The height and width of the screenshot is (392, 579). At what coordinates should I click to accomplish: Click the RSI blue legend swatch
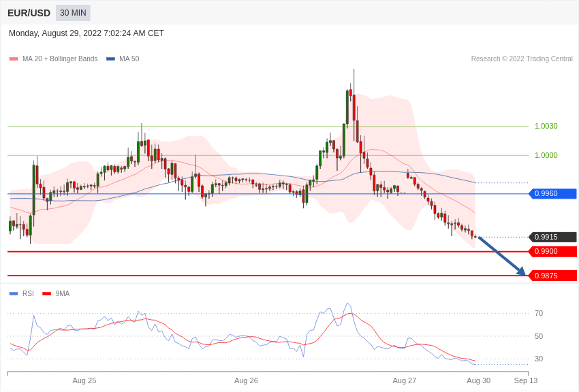pos(14,294)
